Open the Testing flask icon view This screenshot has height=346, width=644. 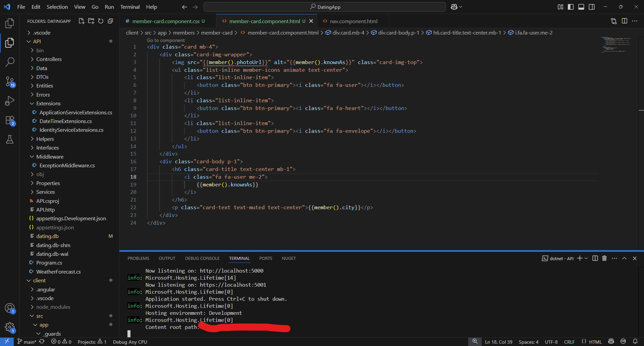[x=10, y=139]
